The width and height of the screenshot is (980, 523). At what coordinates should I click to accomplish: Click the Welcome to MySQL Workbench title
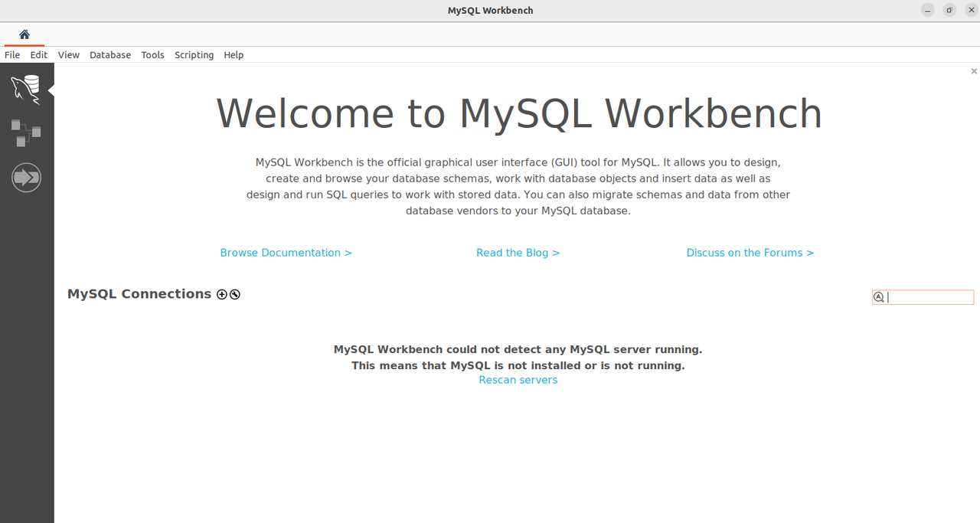[x=519, y=113]
